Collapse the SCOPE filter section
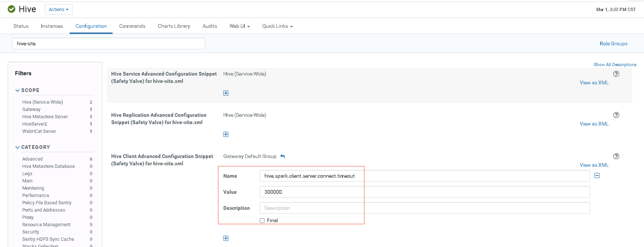The image size is (644, 247). pos(18,90)
